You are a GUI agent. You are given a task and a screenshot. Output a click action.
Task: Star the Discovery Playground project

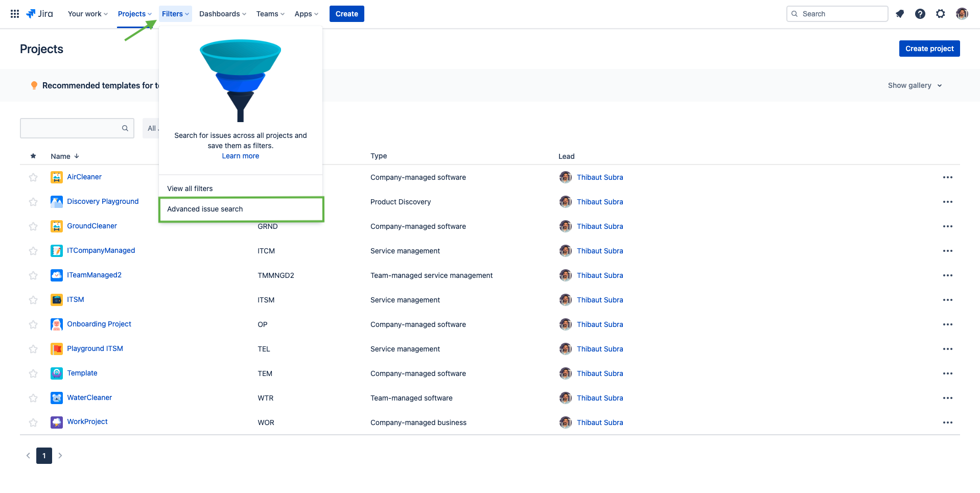33,202
